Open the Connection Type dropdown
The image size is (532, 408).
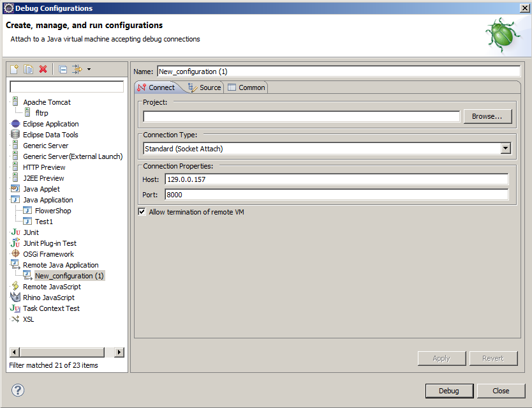click(x=505, y=149)
